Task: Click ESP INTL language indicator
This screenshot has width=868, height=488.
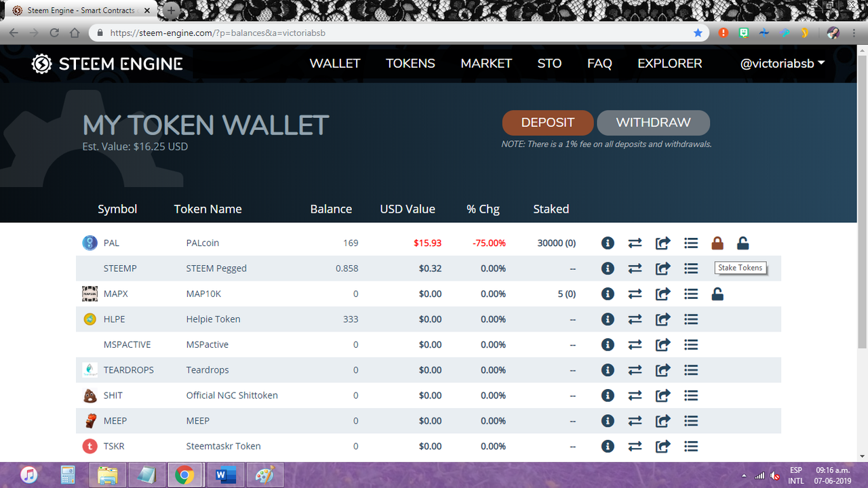Action: point(796,475)
